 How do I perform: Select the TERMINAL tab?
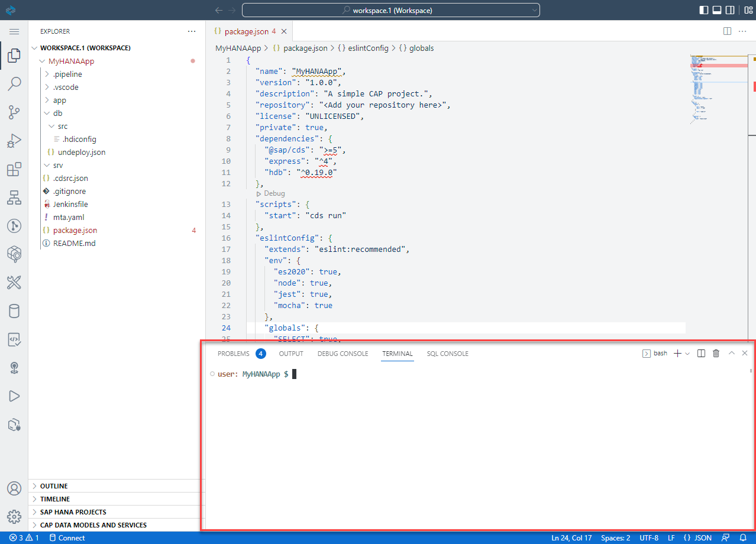[x=398, y=354]
